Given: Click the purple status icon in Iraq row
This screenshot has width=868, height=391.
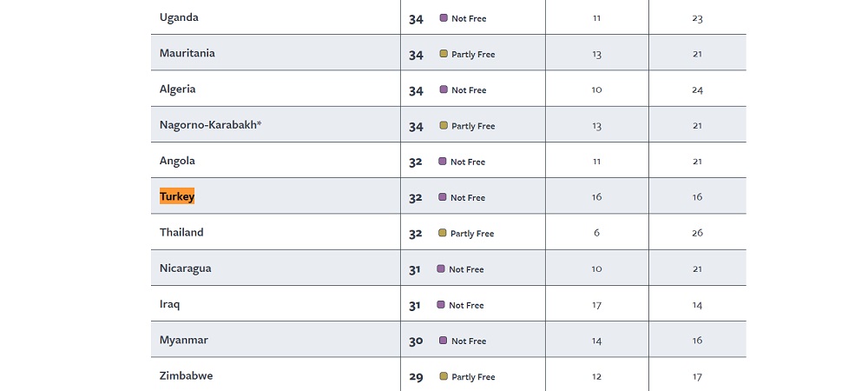Looking at the screenshot, I should point(441,304).
